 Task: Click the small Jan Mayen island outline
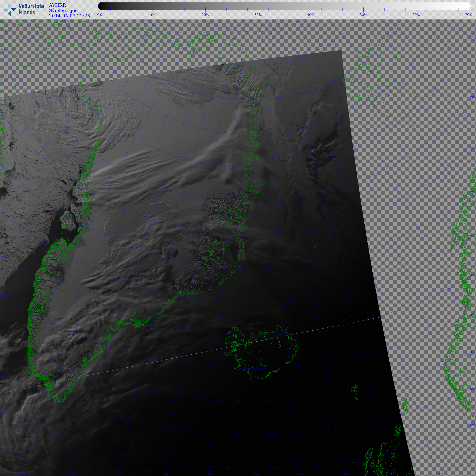[x=315, y=246]
